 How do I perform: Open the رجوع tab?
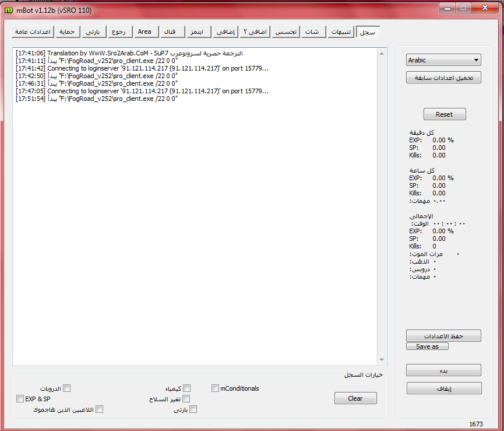click(x=120, y=32)
